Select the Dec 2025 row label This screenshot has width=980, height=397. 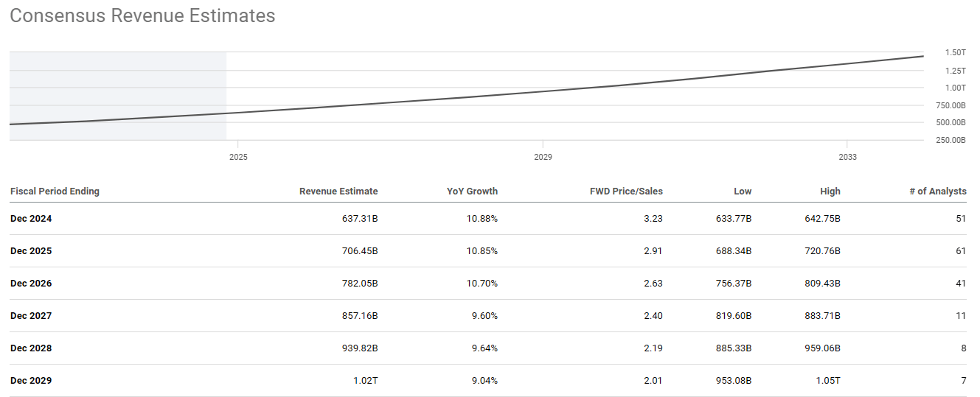31,251
